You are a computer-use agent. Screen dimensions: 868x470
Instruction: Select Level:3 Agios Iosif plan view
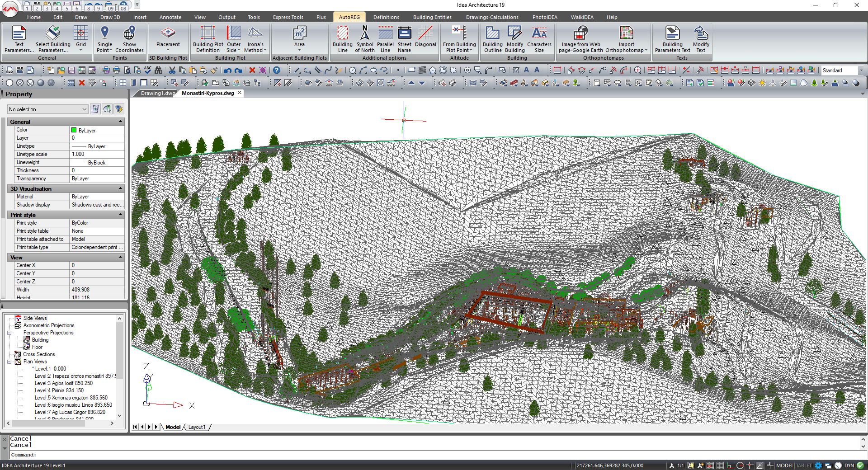63,383
